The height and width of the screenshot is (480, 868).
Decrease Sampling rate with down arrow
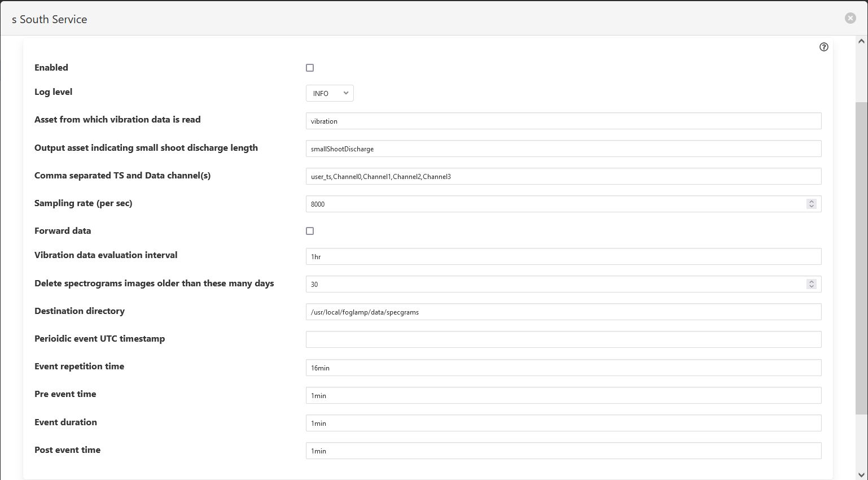[812, 207]
